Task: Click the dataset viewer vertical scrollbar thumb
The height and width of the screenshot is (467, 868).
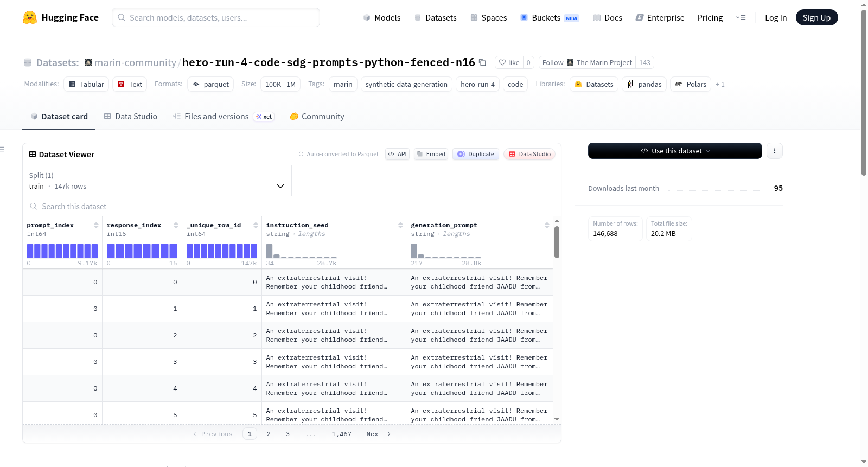Action: (x=557, y=242)
